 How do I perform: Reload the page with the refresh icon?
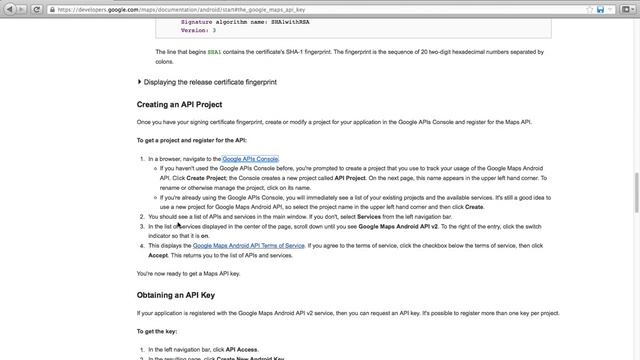click(x=36, y=9)
